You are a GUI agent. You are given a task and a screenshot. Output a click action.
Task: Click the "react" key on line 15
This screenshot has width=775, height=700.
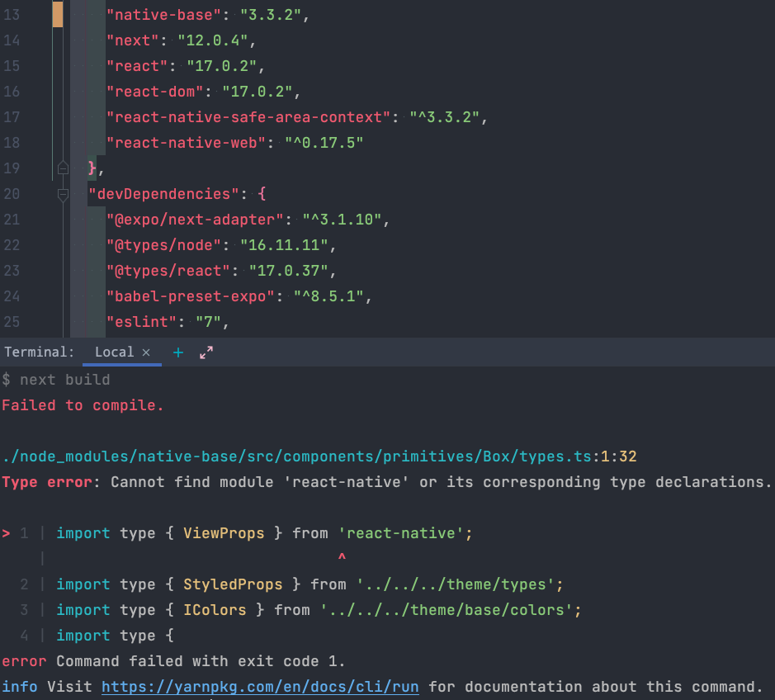[137, 66]
